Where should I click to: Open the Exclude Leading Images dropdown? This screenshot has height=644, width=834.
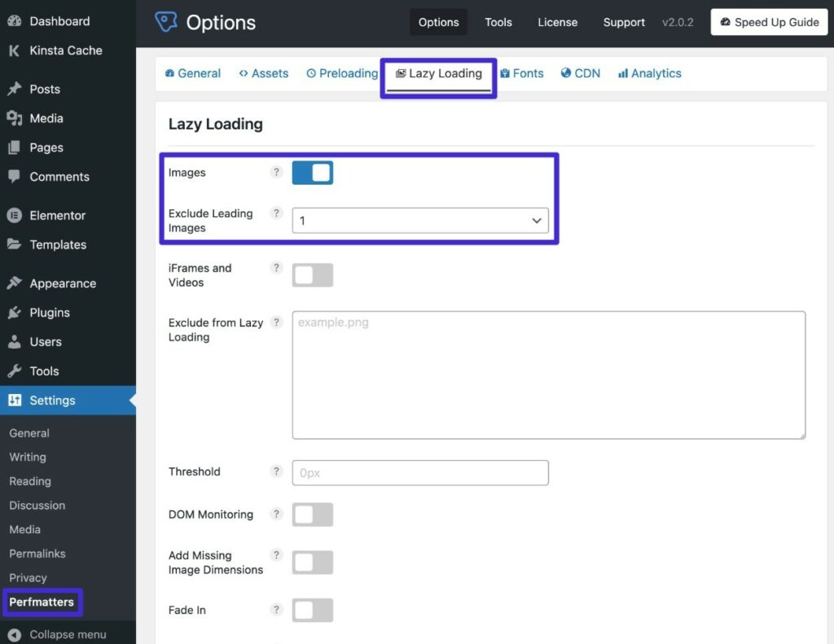point(420,221)
